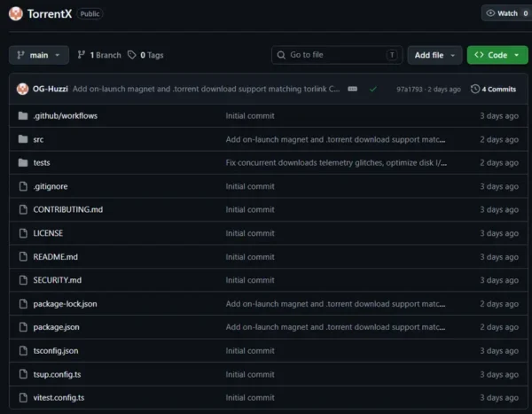Open Initial commit link for README.md
Screen dimensions: 532x414
coord(250,257)
